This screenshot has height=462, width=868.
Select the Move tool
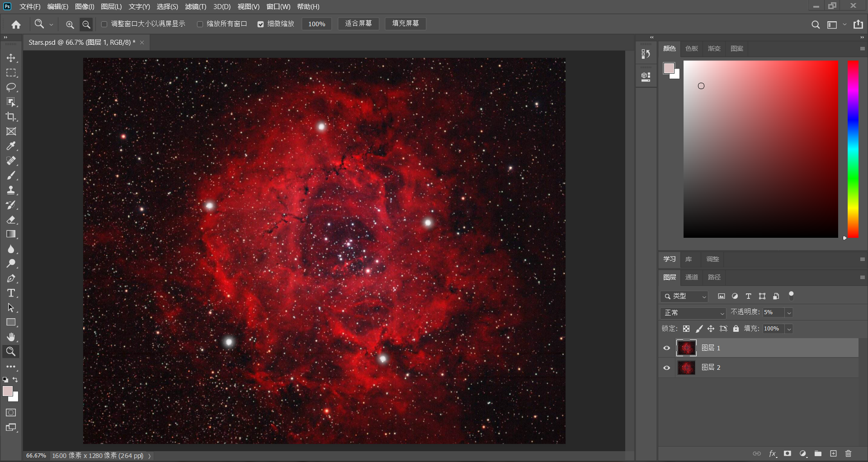(x=11, y=58)
